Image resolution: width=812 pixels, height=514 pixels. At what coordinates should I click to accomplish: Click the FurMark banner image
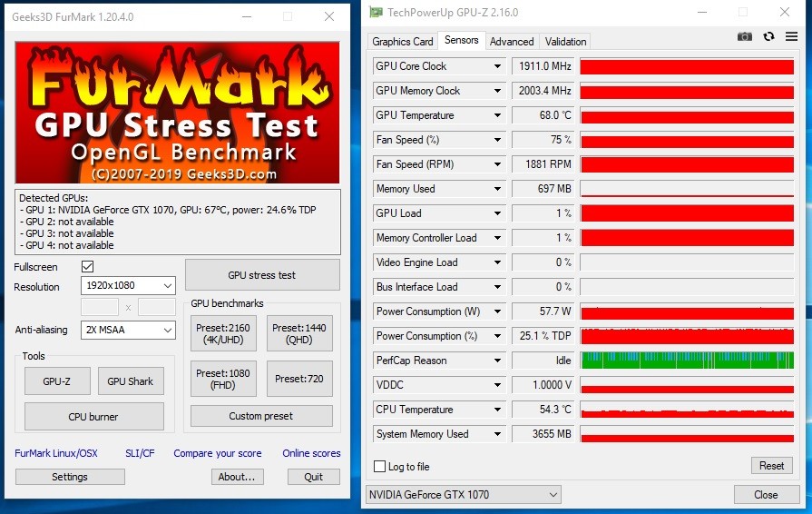[178, 113]
